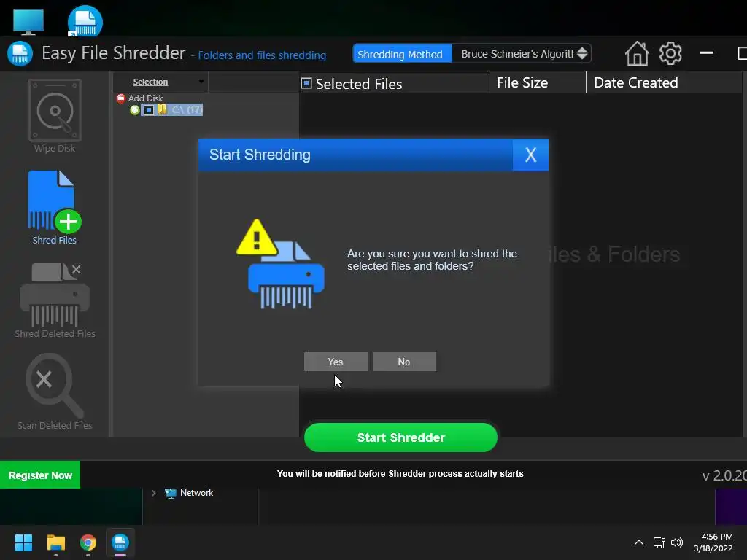Show hidden system tray icons
This screenshot has height=560, width=747.
pyautogui.click(x=639, y=542)
